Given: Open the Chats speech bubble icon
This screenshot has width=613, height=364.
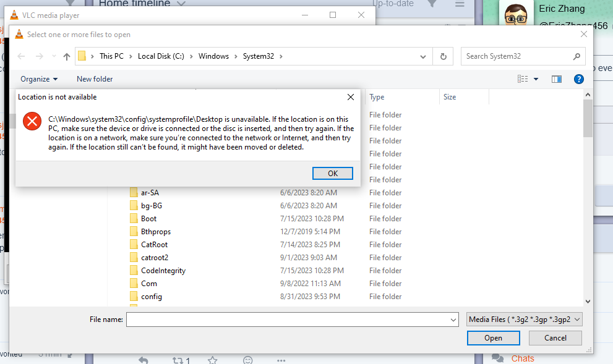Looking at the screenshot, I should pos(498,358).
